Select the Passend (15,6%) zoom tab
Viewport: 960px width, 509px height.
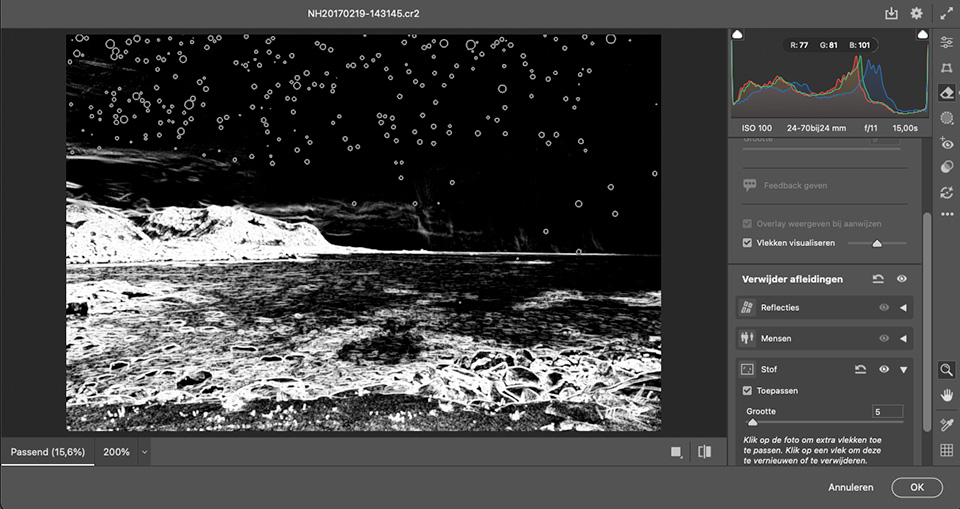point(47,452)
